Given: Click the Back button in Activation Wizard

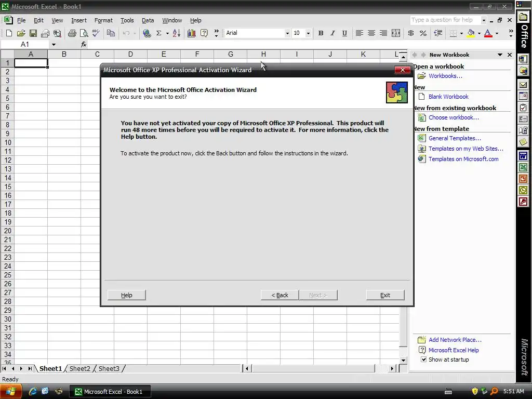Looking at the screenshot, I should click(280, 295).
